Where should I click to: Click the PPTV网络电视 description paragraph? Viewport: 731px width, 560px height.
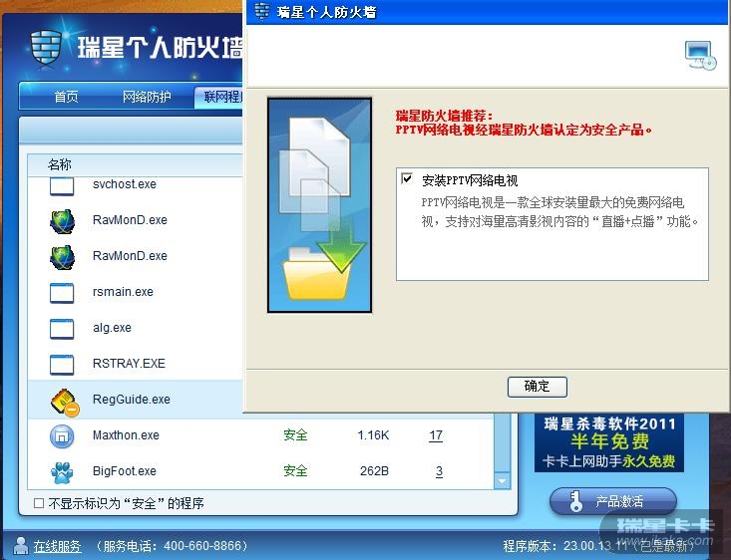[558, 212]
